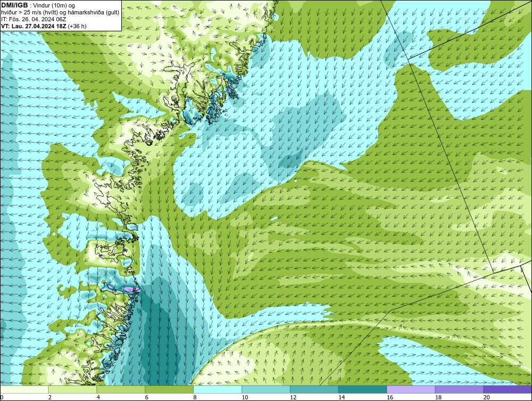Click the 'Vindur (10m) og' label

(x=54, y=6)
